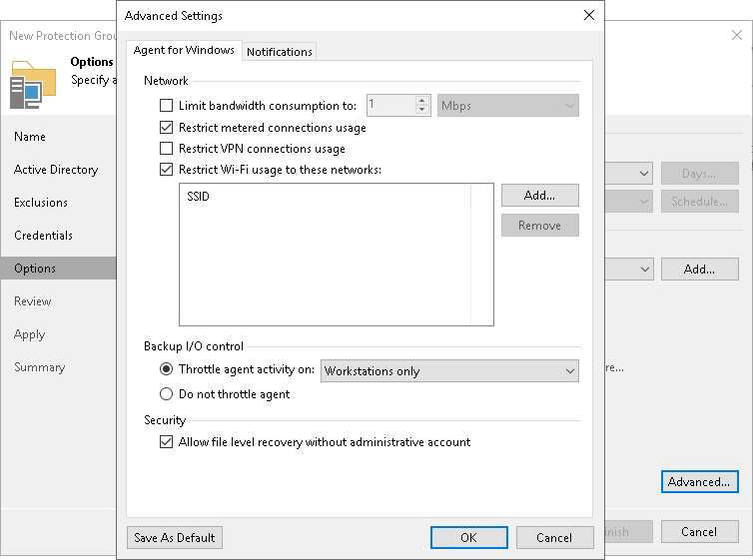Image resolution: width=753 pixels, height=560 pixels.
Task: Click the bandwidth limit value field
Action: coord(391,106)
